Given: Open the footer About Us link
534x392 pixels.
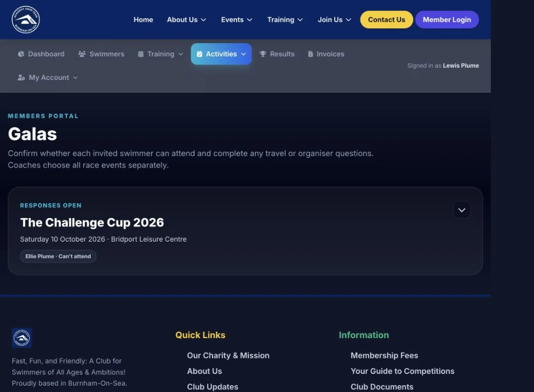Looking at the screenshot, I should 205,371.
